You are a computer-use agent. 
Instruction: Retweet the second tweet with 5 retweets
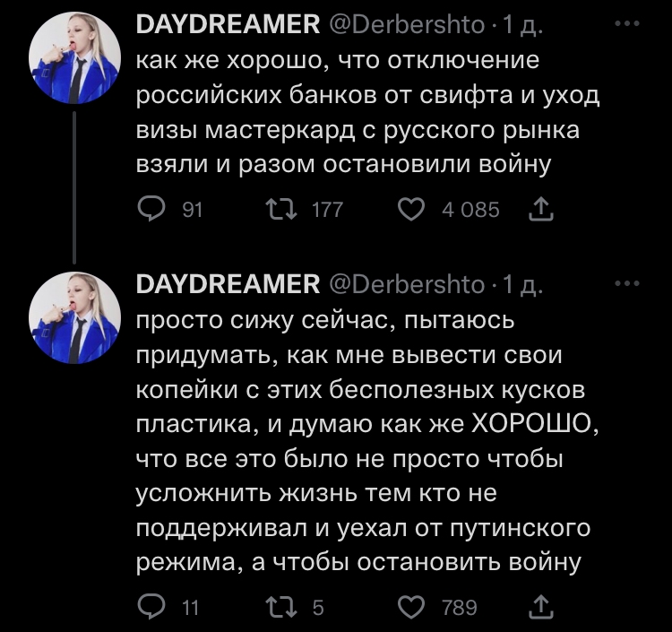pyautogui.click(x=283, y=608)
